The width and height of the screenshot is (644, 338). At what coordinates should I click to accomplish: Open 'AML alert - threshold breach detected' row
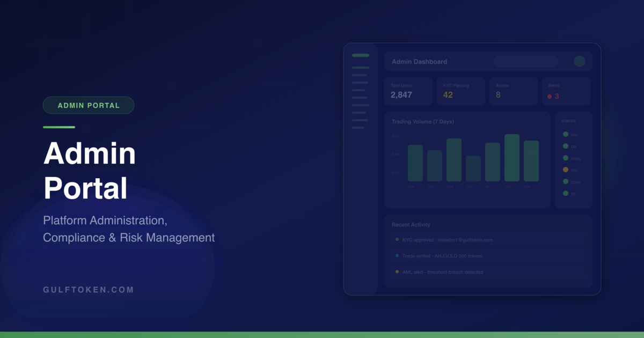[x=488, y=272]
